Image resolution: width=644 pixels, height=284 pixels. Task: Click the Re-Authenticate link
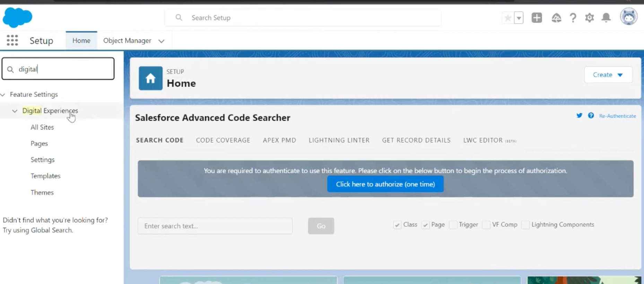click(x=617, y=116)
